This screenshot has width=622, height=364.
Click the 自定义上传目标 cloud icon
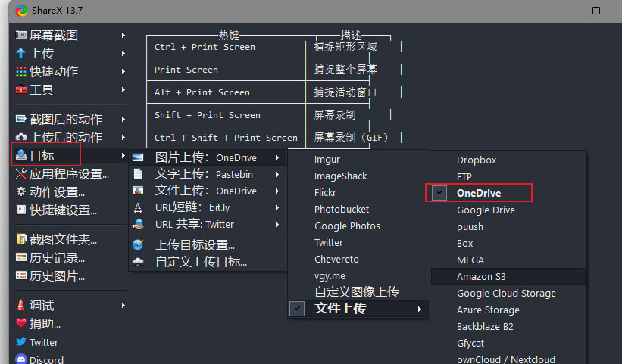(x=138, y=261)
